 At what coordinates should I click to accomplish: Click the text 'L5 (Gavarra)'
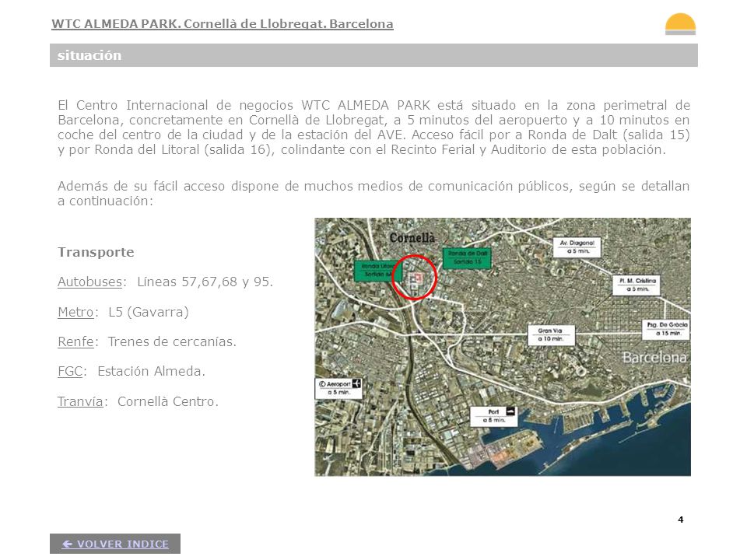tap(149, 312)
